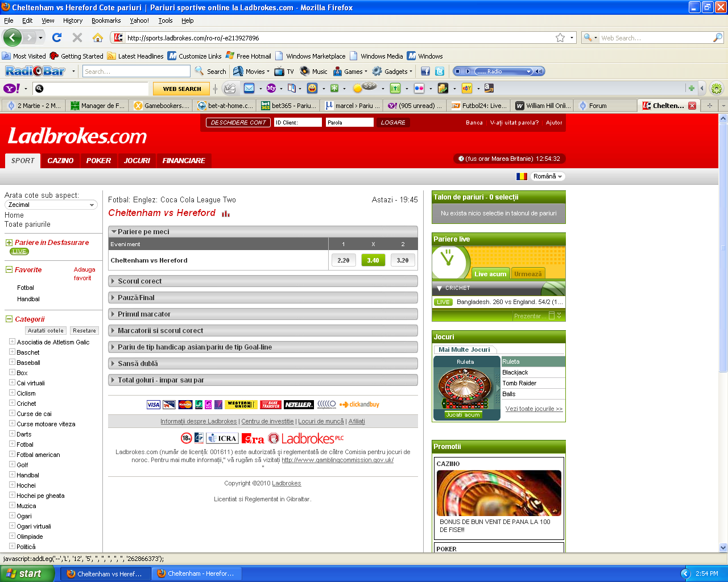Reload the page with the refresh icon
The width and height of the screenshot is (728, 582).
(56, 38)
